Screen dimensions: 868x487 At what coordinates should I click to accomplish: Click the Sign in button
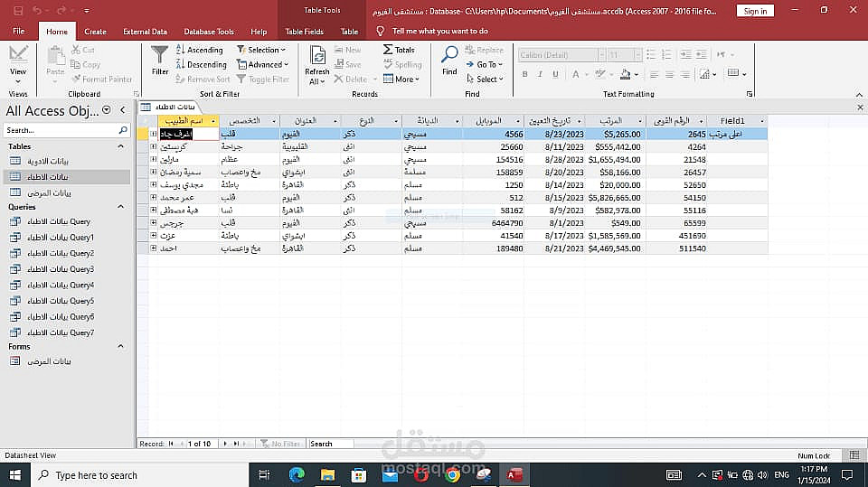click(755, 11)
